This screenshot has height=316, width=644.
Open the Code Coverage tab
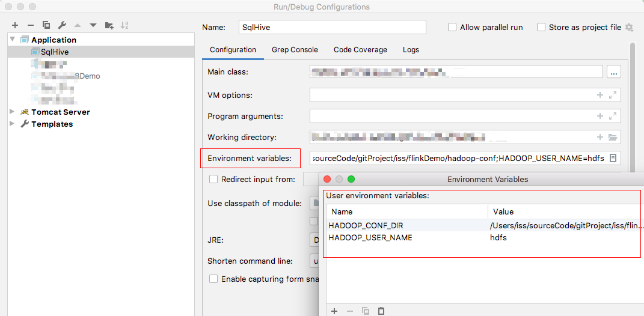tap(360, 50)
